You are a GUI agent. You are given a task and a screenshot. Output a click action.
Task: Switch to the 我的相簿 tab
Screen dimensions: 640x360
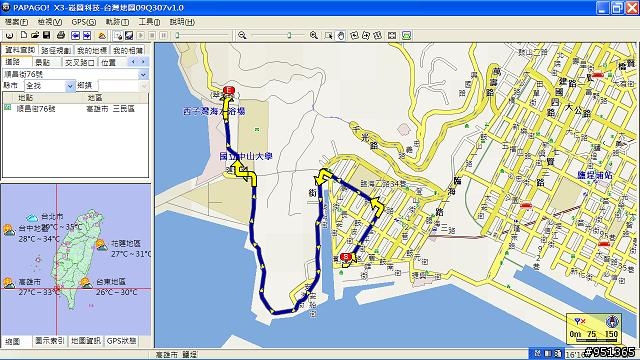(128, 51)
